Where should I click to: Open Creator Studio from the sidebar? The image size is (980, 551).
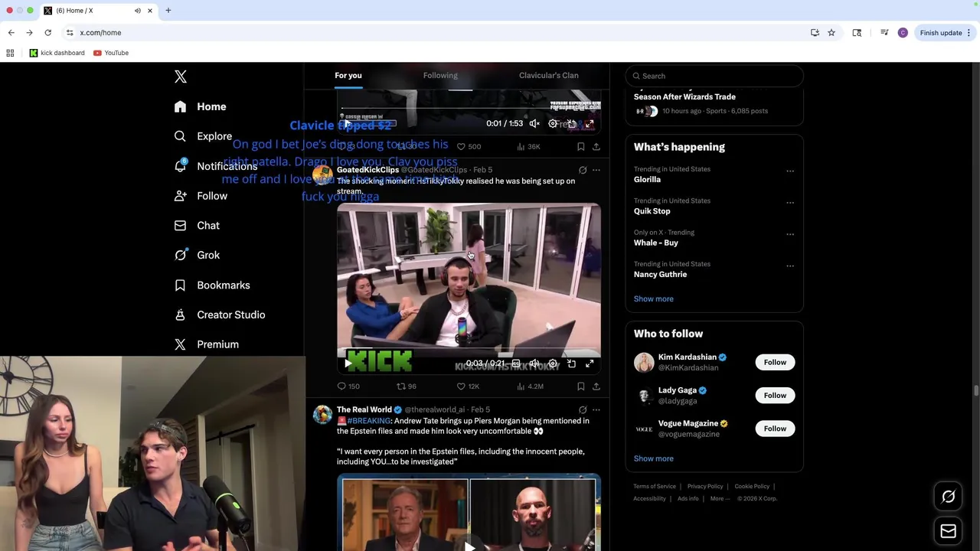219,315
